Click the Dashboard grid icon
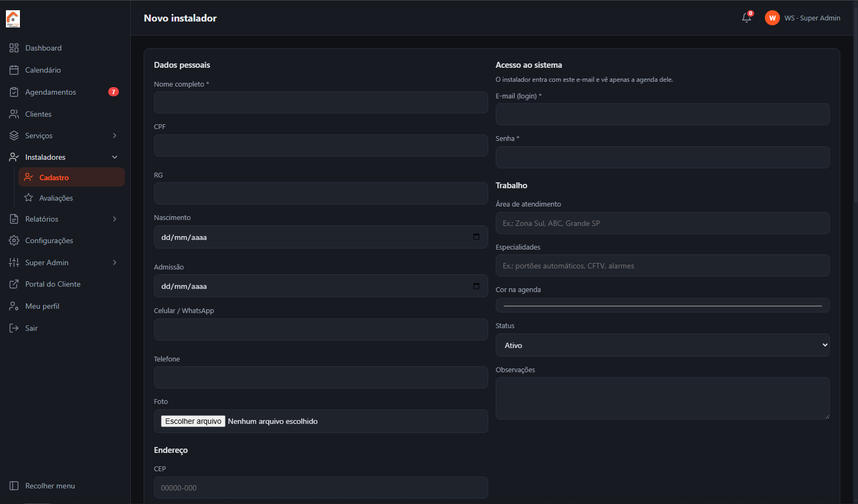Screen dimensions: 858x504 (x=14, y=48)
